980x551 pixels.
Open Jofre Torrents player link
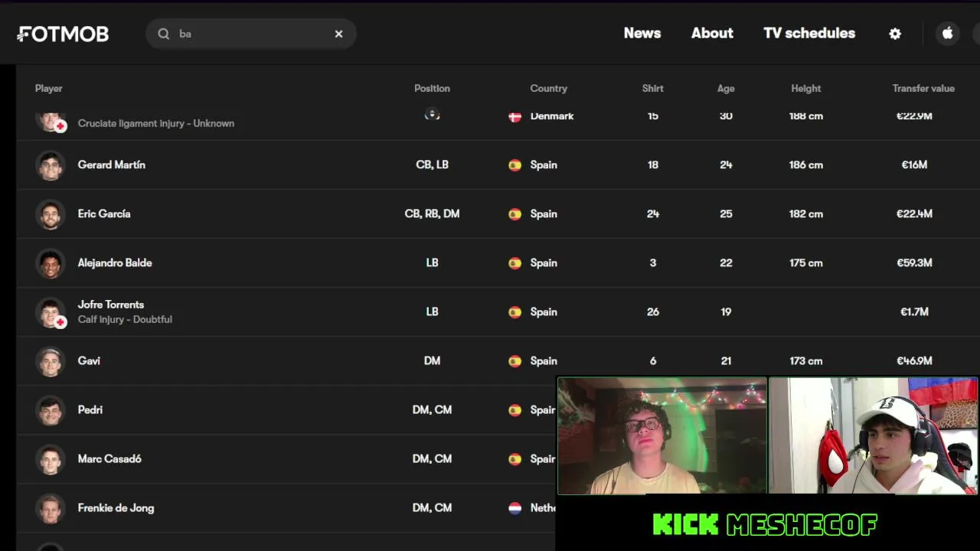click(x=111, y=305)
